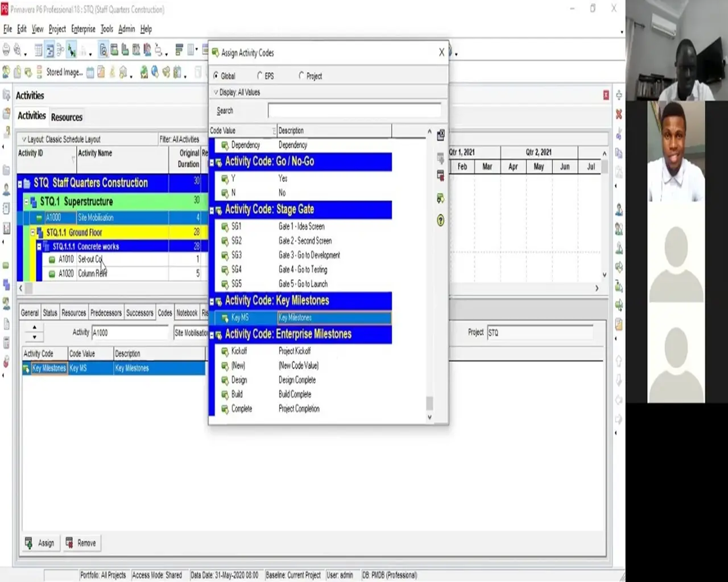The height and width of the screenshot is (582, 728).
Task: Collapse the STQ.1 Superstructure WBS node
Action: tap(26, 202)
